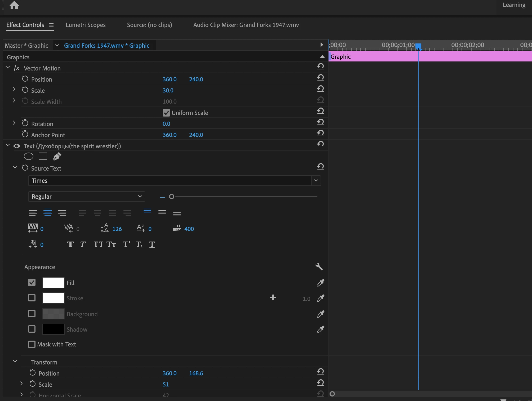Hide the text layer via eye icon
This screenshot has height=401, width=532.
[17, 146]
